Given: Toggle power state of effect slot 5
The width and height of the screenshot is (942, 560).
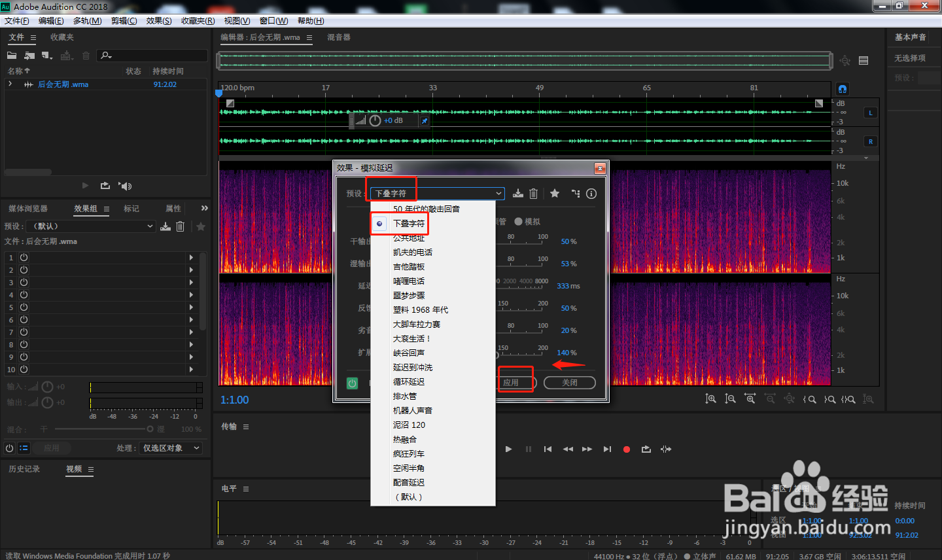Looking at the screenshot, I should 24,307.
